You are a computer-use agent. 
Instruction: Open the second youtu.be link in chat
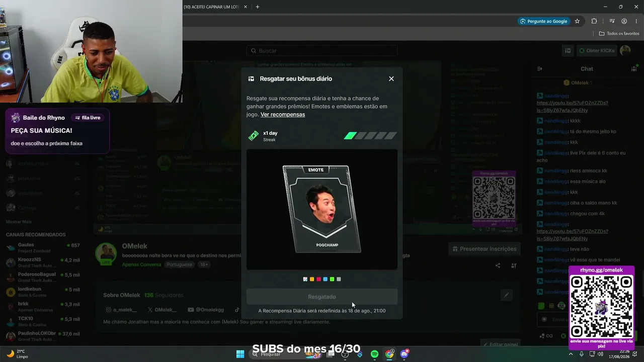coord(572,235)
